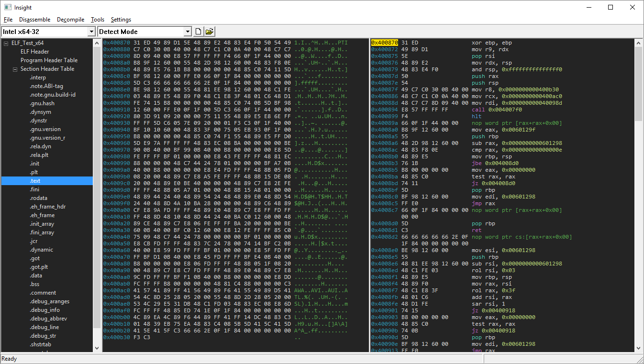Open the Tools menu
This screenshot has height=364, width=644.
tap(98, 20)
